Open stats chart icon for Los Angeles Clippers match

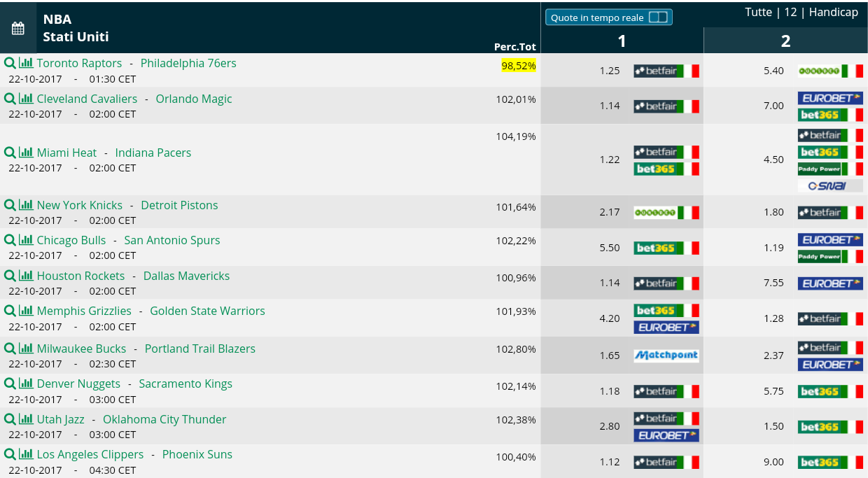(26, 454)
